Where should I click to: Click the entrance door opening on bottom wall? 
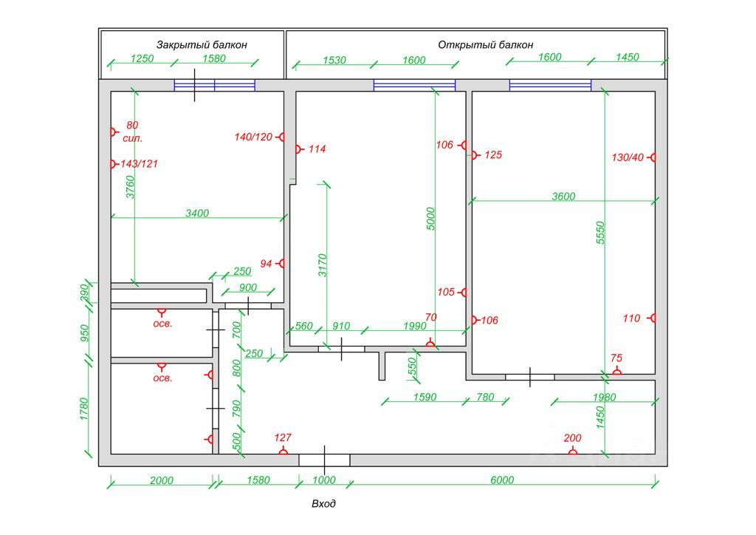(325, 460)
